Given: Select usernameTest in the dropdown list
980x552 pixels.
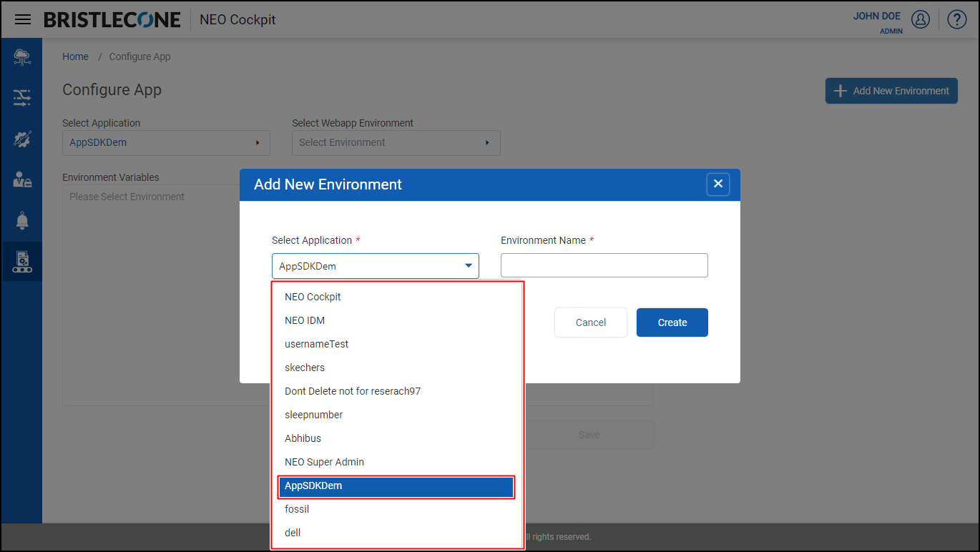Looking at the screenshot, I should (x=397, y=344).
